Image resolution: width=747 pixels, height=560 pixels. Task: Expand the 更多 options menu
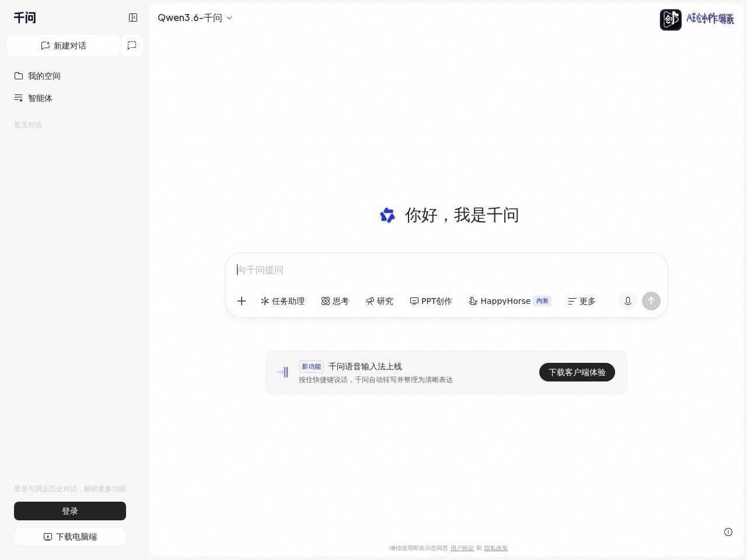pyautogui.click(x=582, y=301)
